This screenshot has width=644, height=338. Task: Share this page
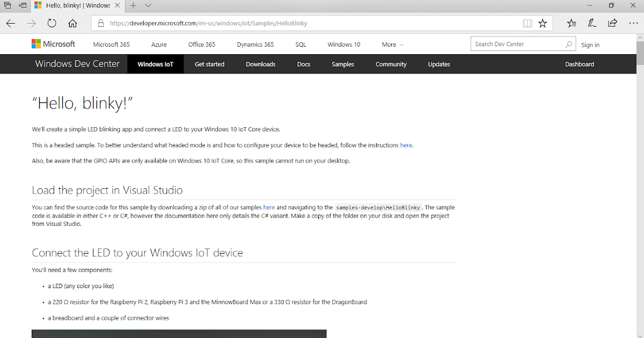(x=612, y=23)
